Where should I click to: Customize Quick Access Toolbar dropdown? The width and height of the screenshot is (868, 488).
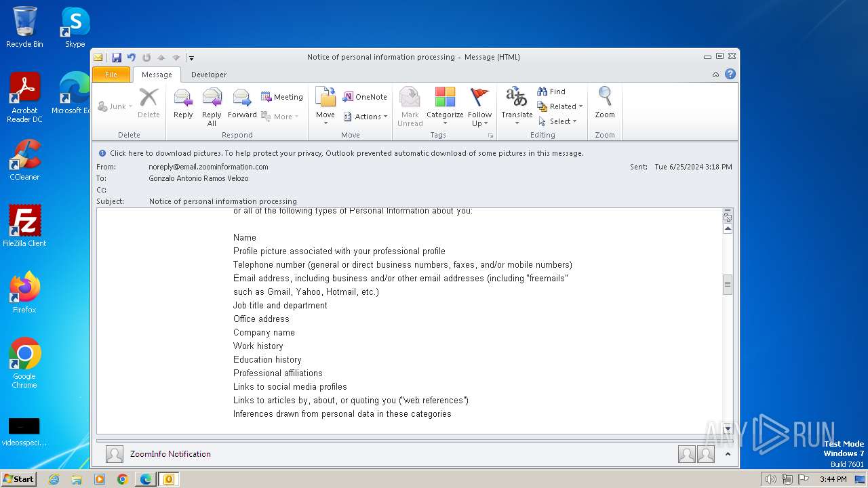(x=192, y=58)
